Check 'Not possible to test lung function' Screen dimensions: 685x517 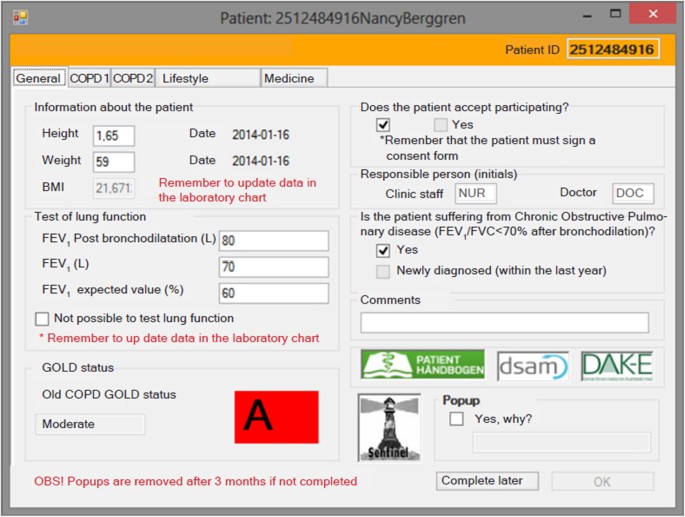[42, 319]
